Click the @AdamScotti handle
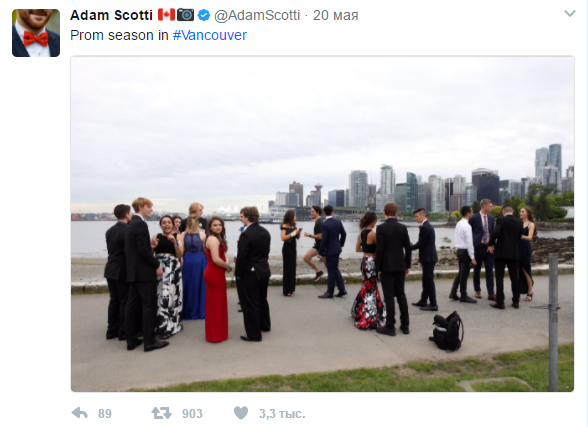 [257, 15]
